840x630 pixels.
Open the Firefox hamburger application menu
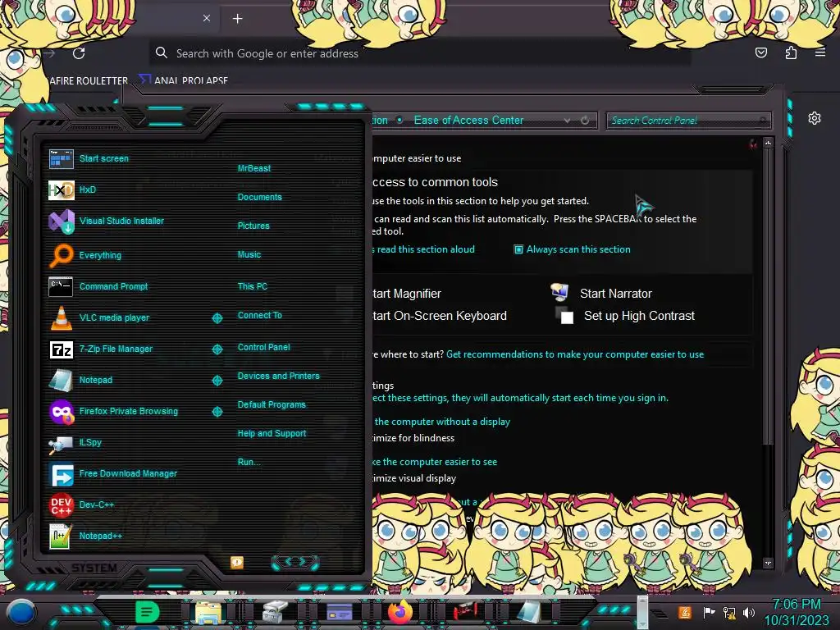coord(820,52)
